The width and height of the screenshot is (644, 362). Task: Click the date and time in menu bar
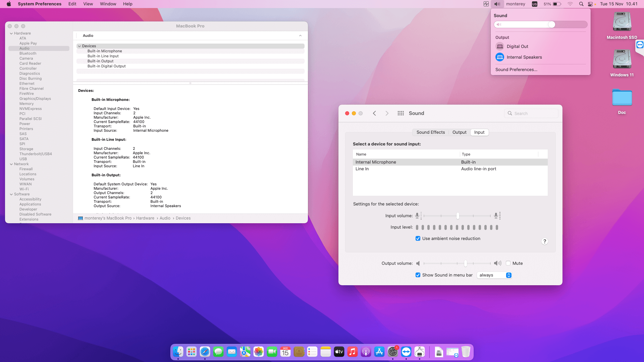619,4
